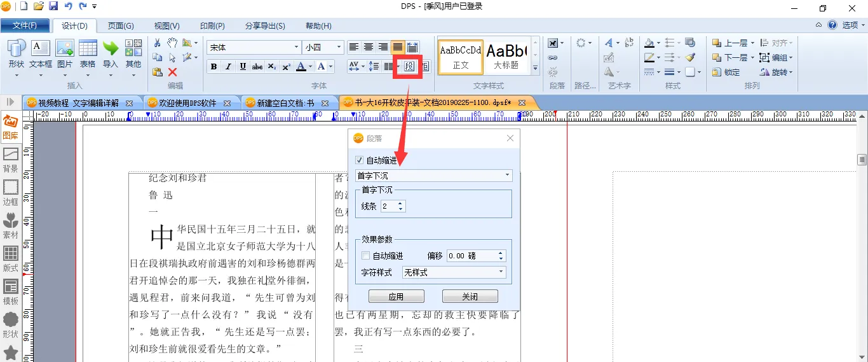868x362 pixels.
Task: Click the 关闭 button in dialog
Action: 470,296
